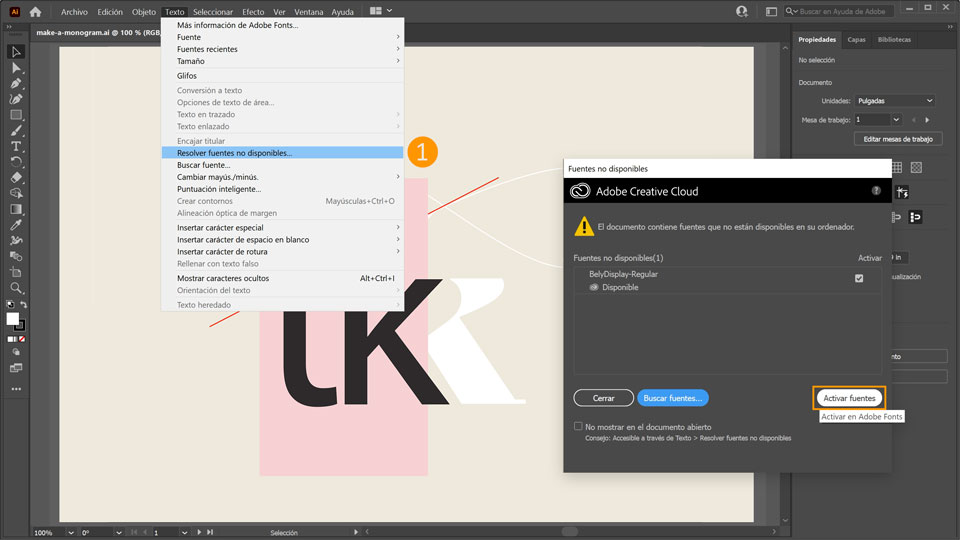Choose Buscar fuente menu item

(282, 165)
